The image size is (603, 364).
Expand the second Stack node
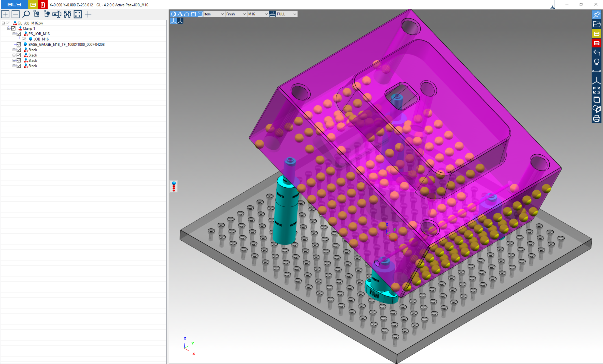click(14, 55)
